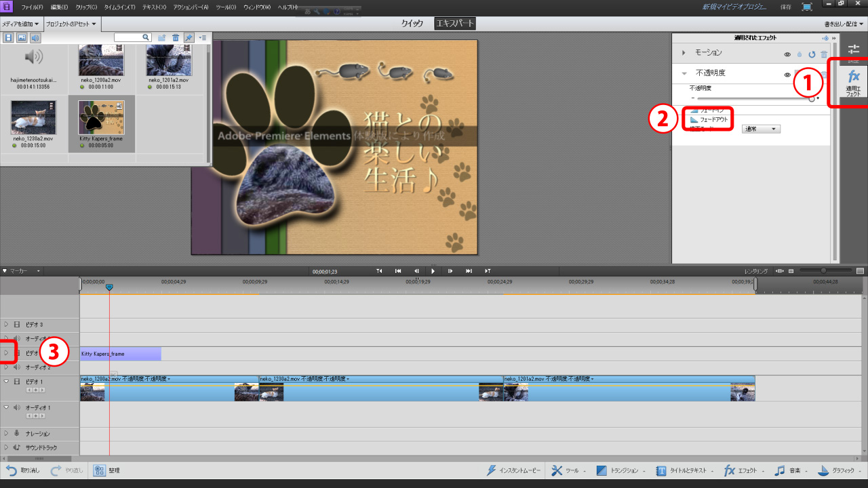
Task: Click the Fade Out (フェードアウト) icon
Action: tap(694, 119)
